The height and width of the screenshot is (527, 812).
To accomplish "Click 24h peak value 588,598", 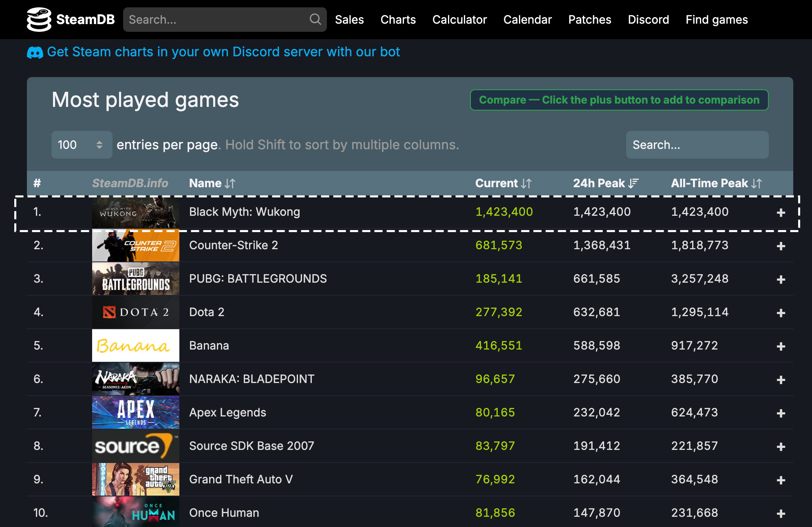I will [x=596, y=345].
